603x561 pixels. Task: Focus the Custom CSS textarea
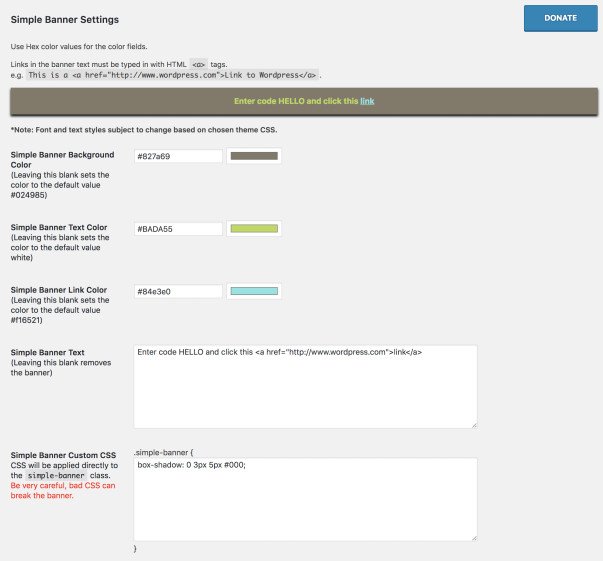[305, 499]
